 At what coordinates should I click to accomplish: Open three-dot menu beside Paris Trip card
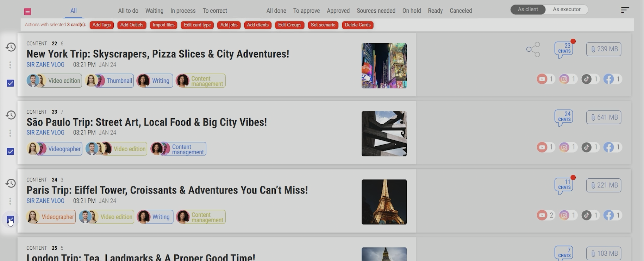(10, 201)
